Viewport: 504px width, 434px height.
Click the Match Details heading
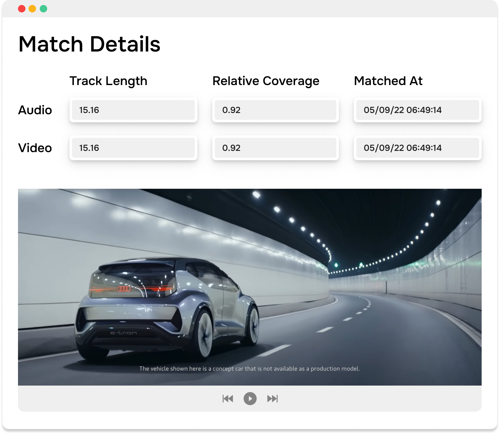[x=89, y=44]
